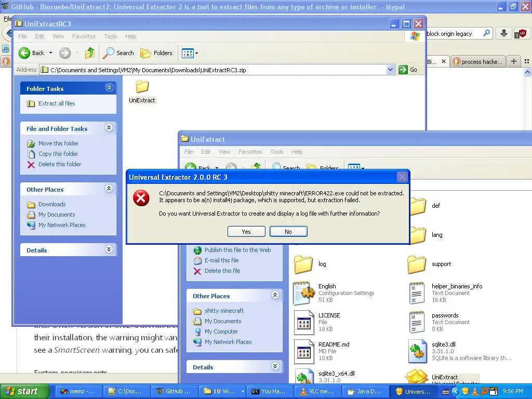Switch to Java D... taskbar item
This screenshot has height=399, width=532.
(366, 391)
